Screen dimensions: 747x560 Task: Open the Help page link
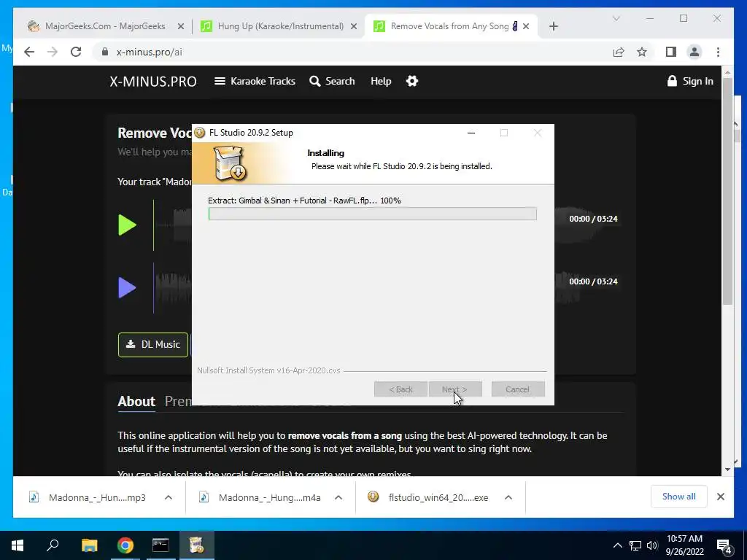point(381,81)
